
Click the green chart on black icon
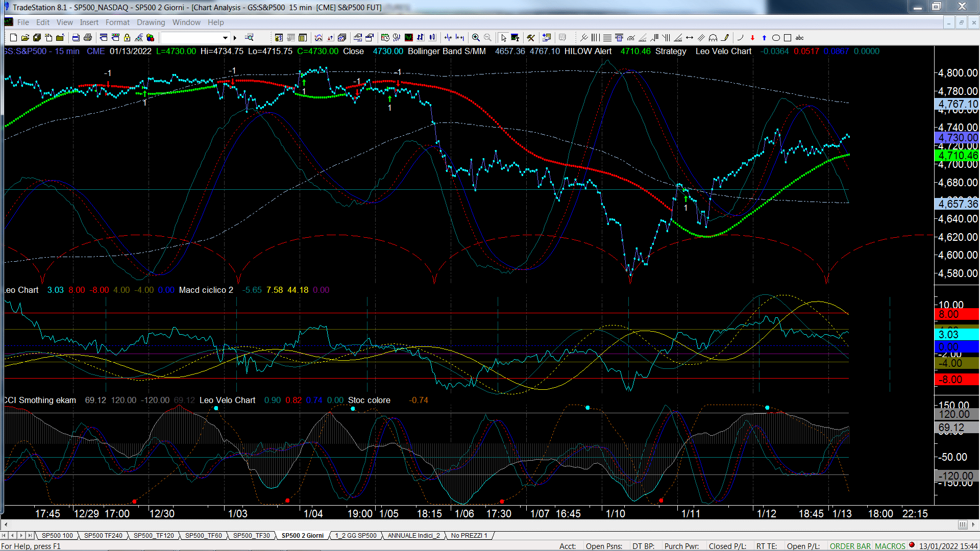[x=409, y=38]
